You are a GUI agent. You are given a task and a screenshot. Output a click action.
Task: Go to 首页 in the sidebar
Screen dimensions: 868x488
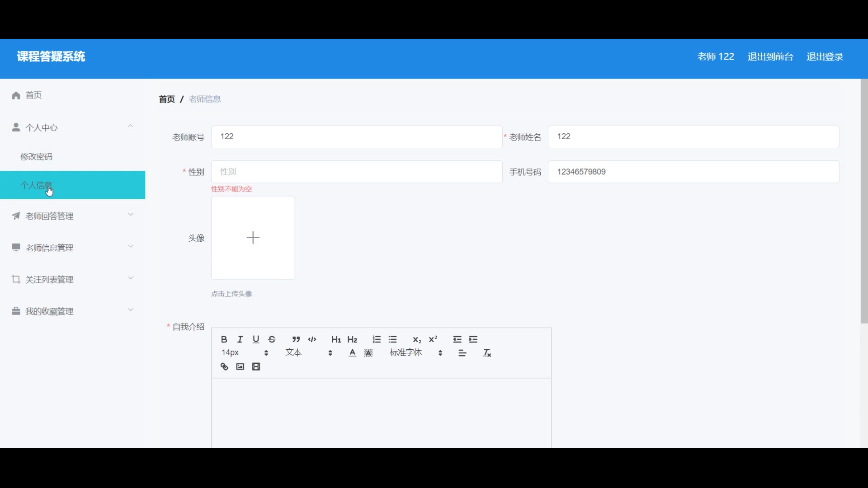pos(33,95)
